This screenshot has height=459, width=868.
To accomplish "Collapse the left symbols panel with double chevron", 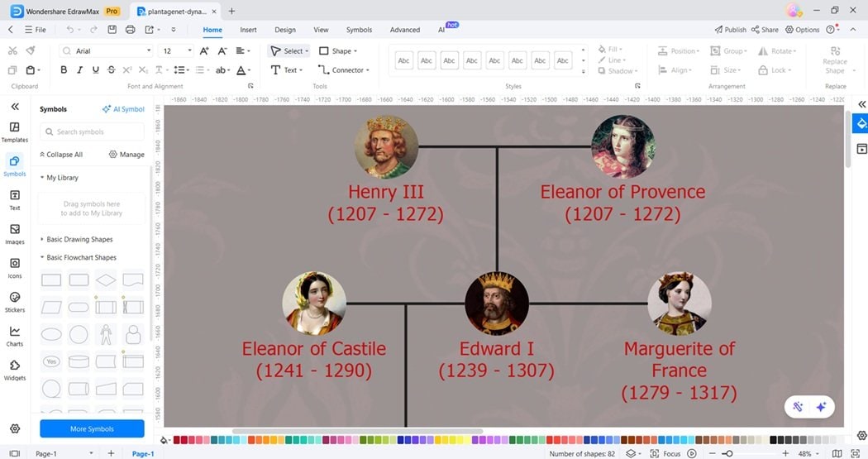I will 15,107.
